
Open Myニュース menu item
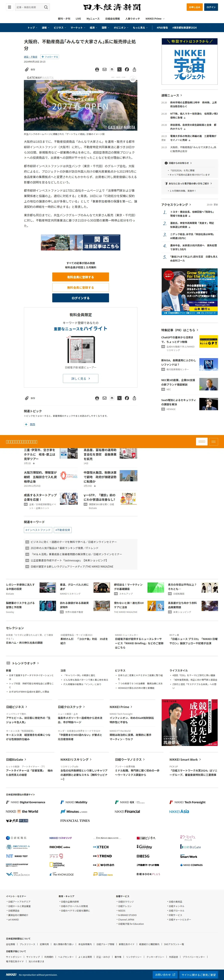point(93,18)
